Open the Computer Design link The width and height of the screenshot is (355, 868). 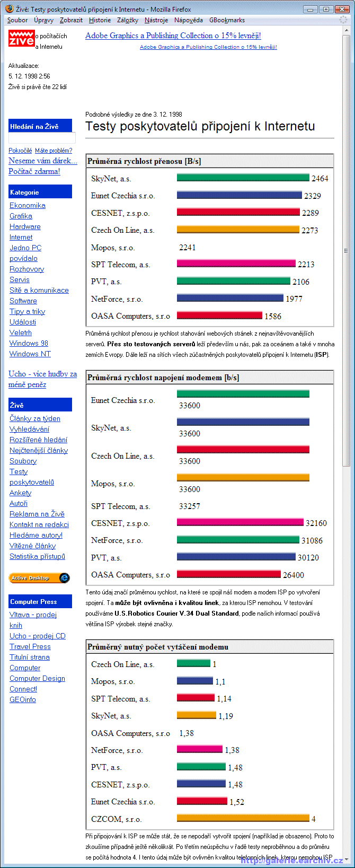pyautogui.click(x=37, y=678)
